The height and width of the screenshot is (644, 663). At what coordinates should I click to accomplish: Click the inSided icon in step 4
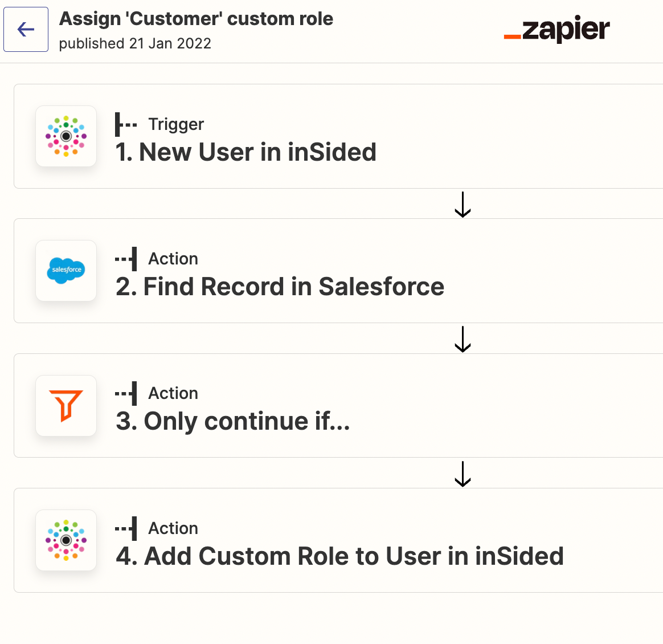[66, 540]
